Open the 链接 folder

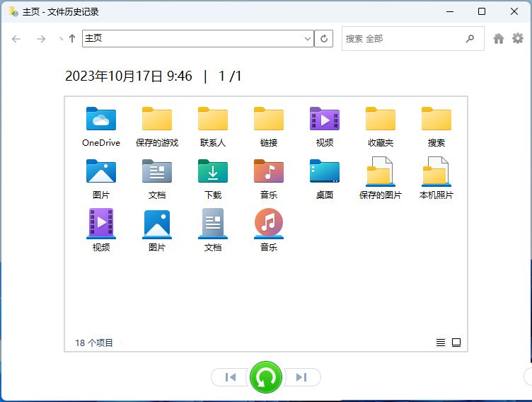pos(269,127)
